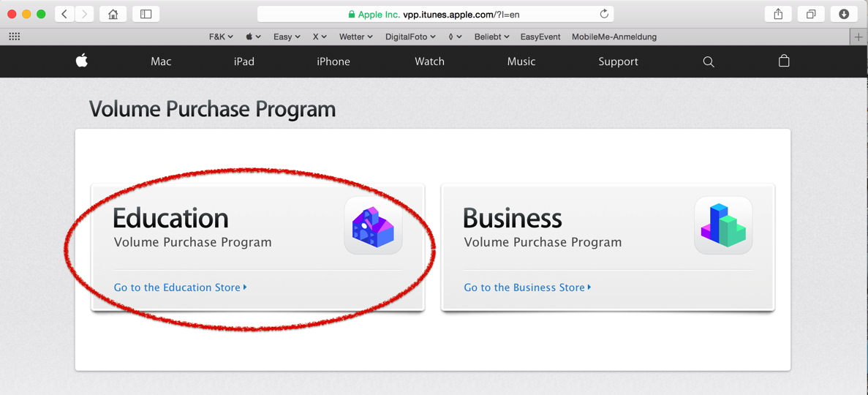Expand the diamond symbol bookmarks folder
The width and height of the screenshot is (868, 395).
(x=455, y=37)
